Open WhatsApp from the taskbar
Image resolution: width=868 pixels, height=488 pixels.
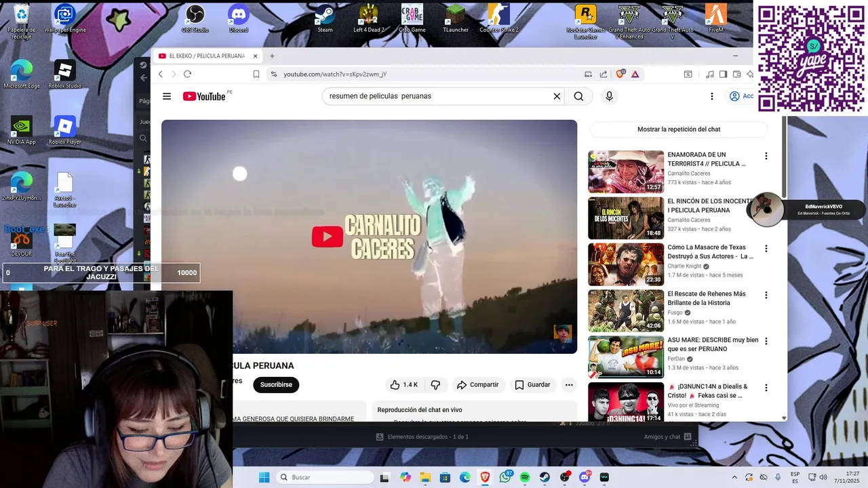click(x=505, y=477)
